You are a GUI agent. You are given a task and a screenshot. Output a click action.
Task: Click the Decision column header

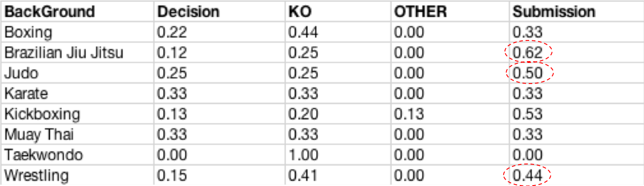(x=188, y=11)
